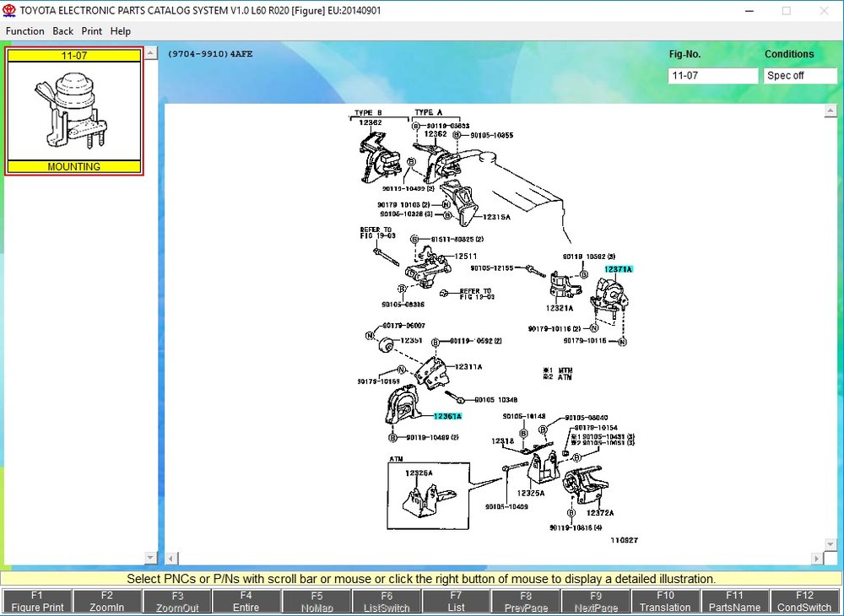Click the Toyota application icon in title bar
The height and width of the screenshot is (616, 844).
point(9,10)
